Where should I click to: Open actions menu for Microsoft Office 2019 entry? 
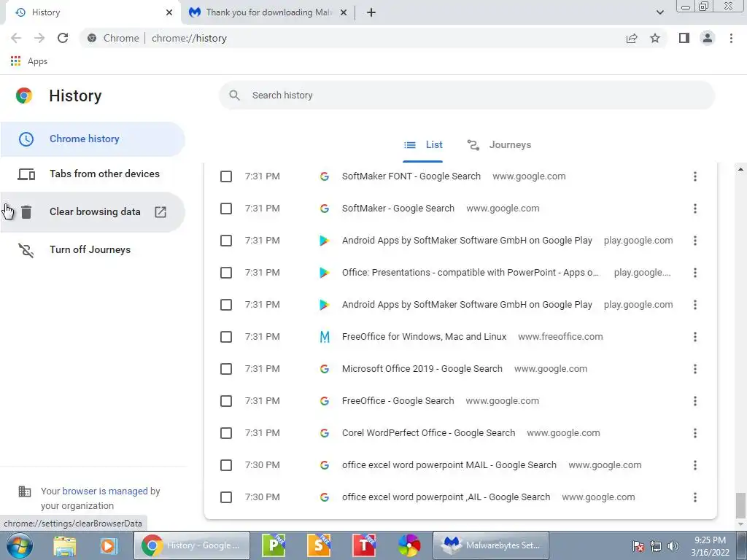695,369
